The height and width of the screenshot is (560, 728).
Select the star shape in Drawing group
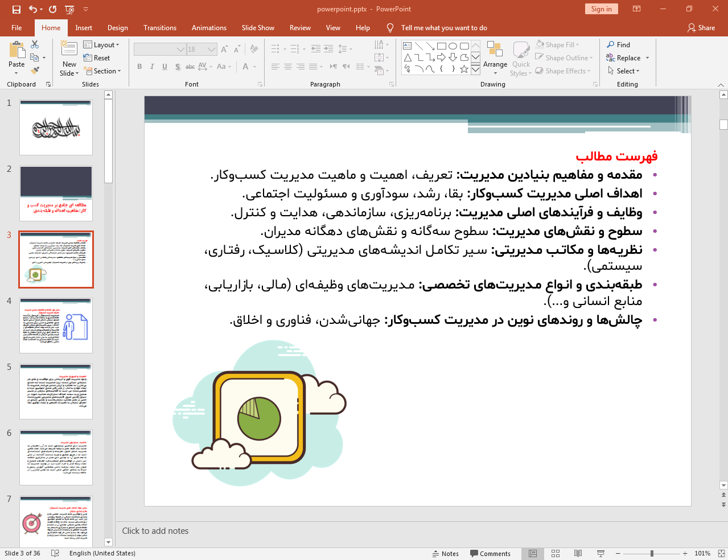(464, 69)
